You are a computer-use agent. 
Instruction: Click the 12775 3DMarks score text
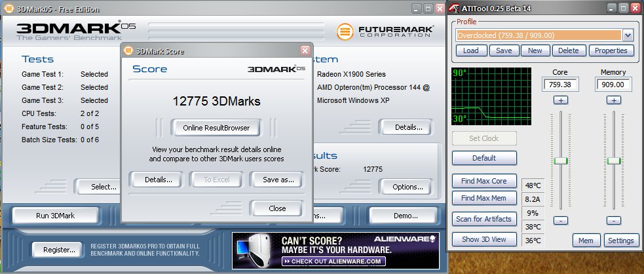[216, 101]
